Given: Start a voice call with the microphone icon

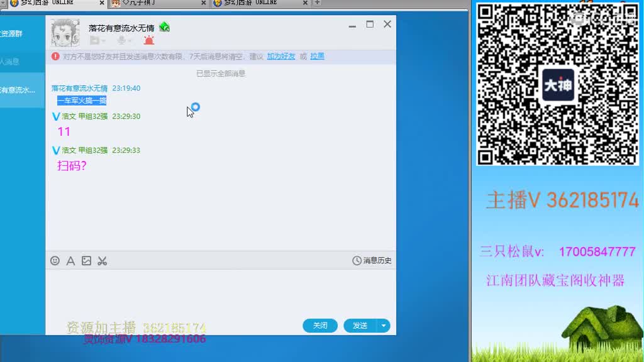Looking at the screenshot, I should [121, 40].
